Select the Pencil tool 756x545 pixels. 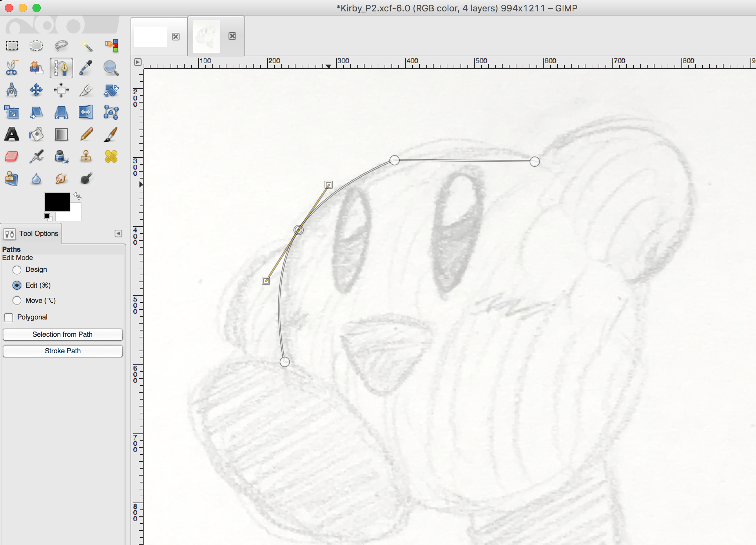tap(86, 134)
